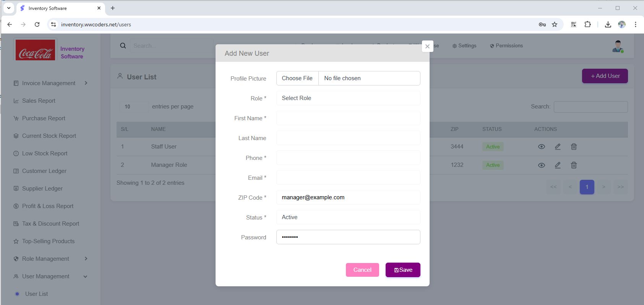Open Sales Report in sidebar
The width and height of the screenshot is (644, 305).
coord(39,101)
